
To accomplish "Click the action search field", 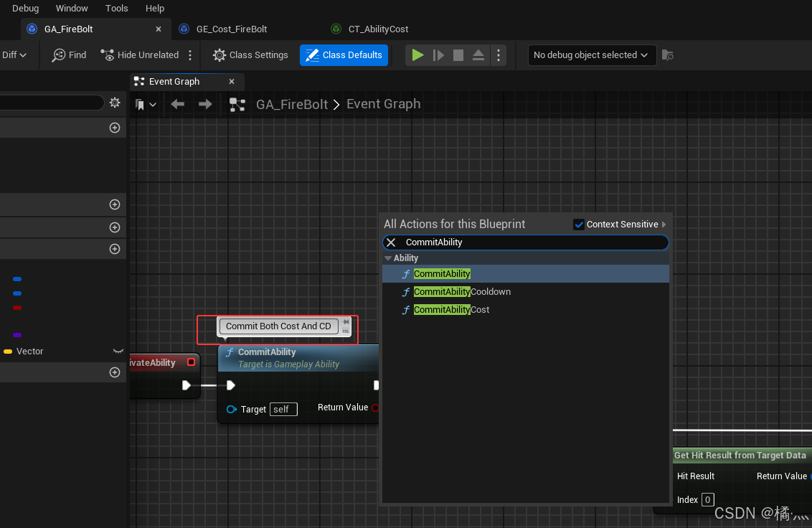I will click(x=526, y=242).
